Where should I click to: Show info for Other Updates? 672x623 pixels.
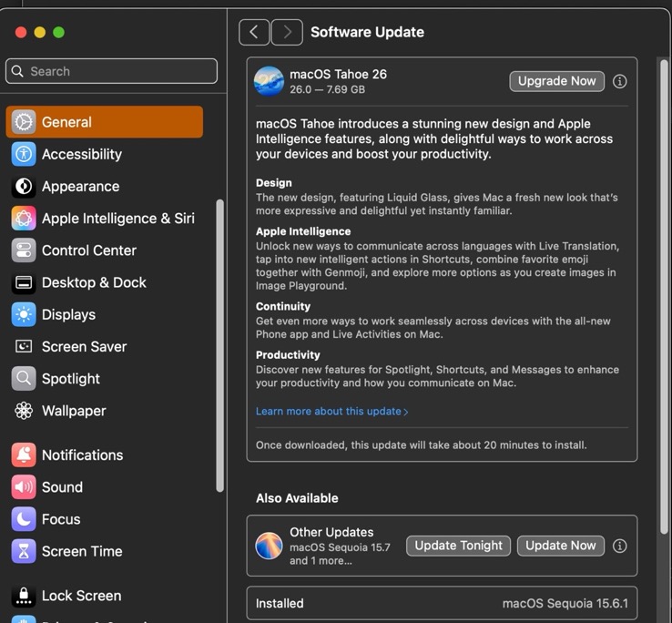[619, 546]
